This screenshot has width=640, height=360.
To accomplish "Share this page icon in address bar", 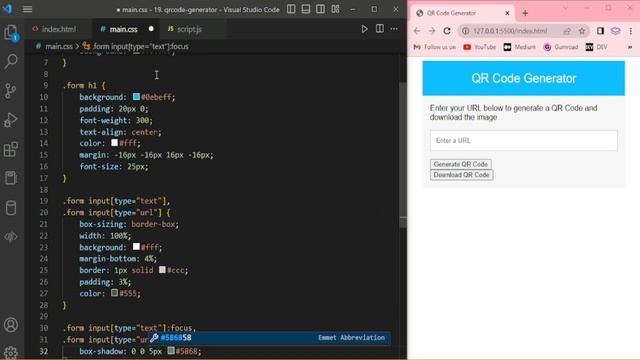I will [567, 31].
